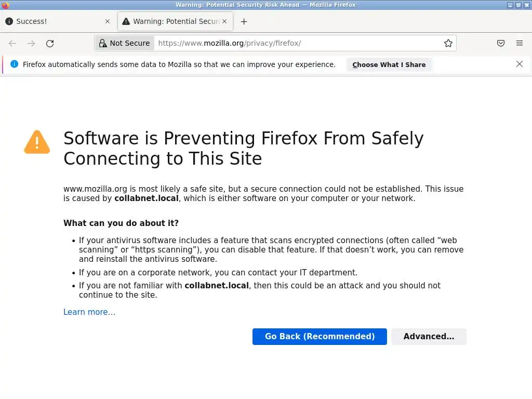Click Choose What I Share button

[x=389, y=65]
